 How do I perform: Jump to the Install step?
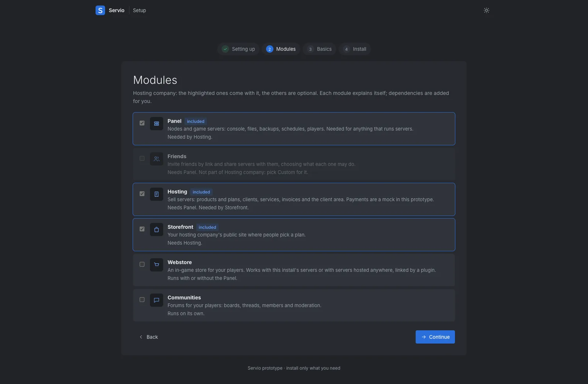click(x=355, y=49)
